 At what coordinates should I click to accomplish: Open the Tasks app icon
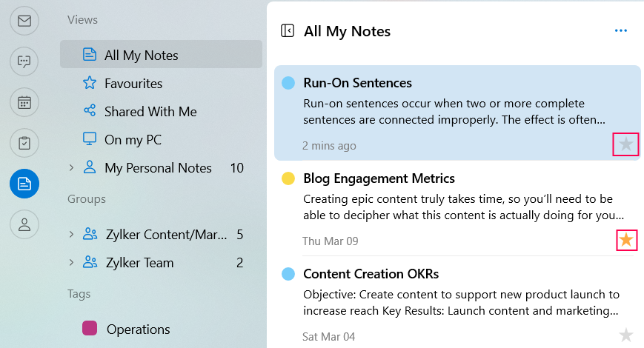[x=24, y=143]
